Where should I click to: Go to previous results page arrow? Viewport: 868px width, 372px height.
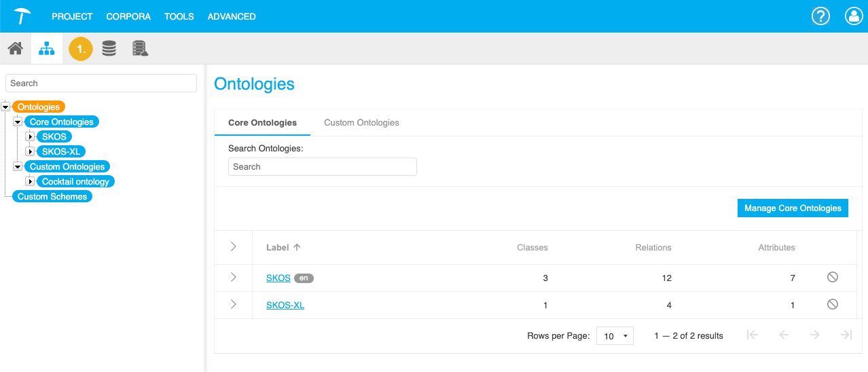[x=784, y=335]
